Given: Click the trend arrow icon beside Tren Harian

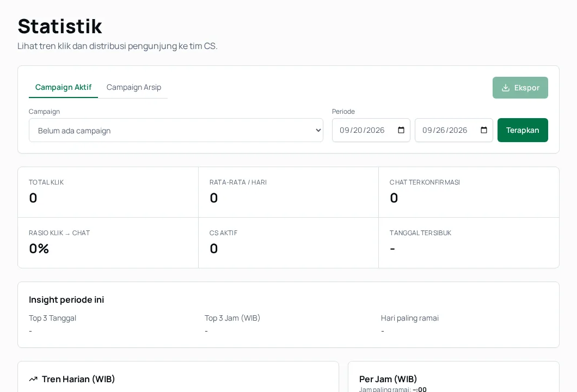Looking at the screenshot, I should [33, 379].
